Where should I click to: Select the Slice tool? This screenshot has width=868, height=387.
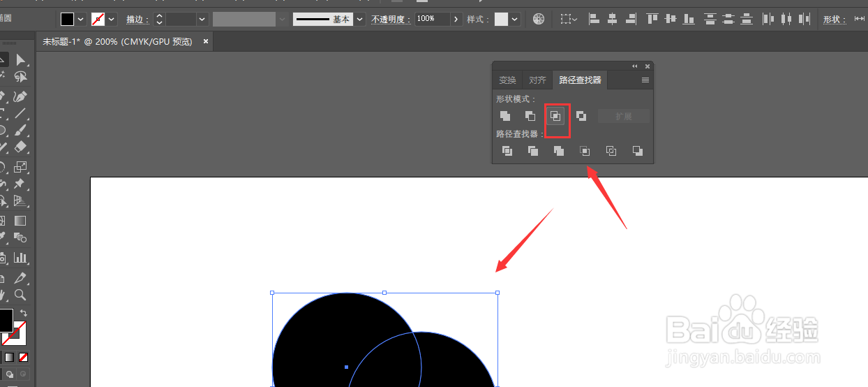pos(20,278)
